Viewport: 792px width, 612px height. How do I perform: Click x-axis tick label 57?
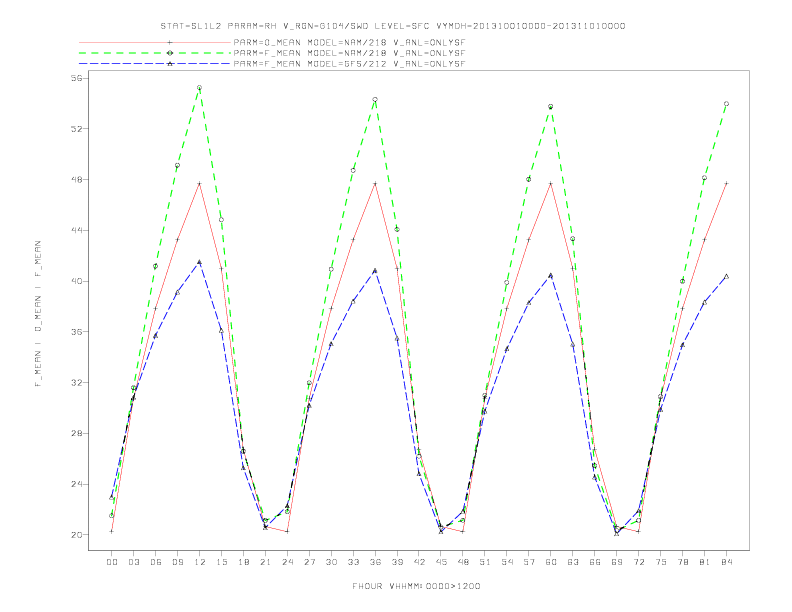529,562
